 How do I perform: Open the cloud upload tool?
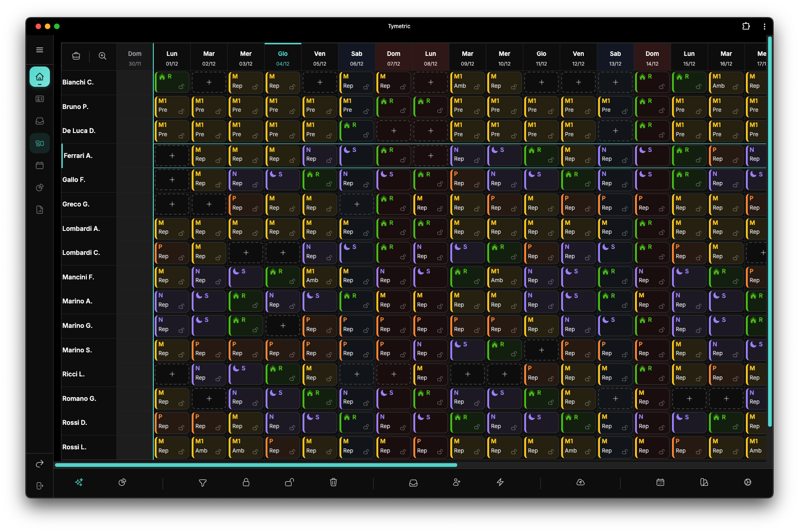pos(580,482)
